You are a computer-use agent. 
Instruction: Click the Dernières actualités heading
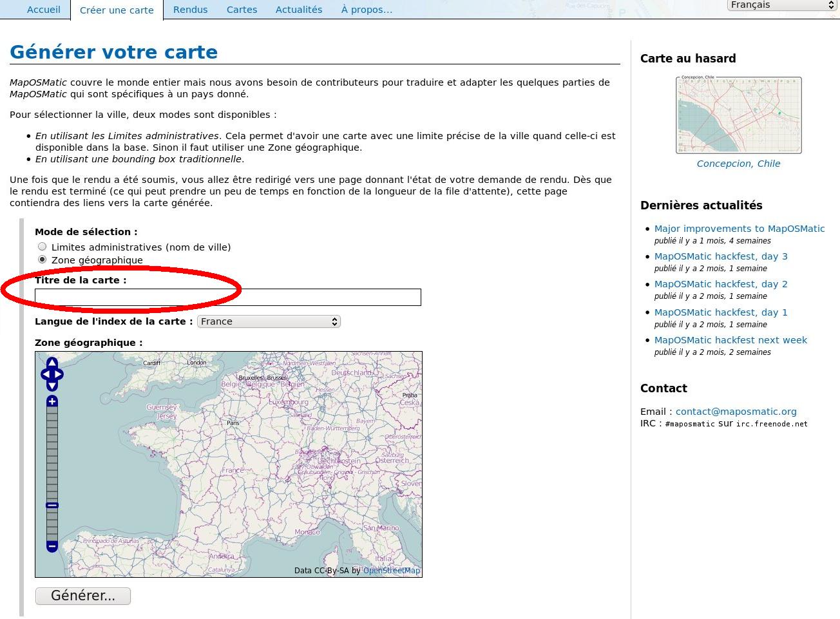[x=702, y=205]
